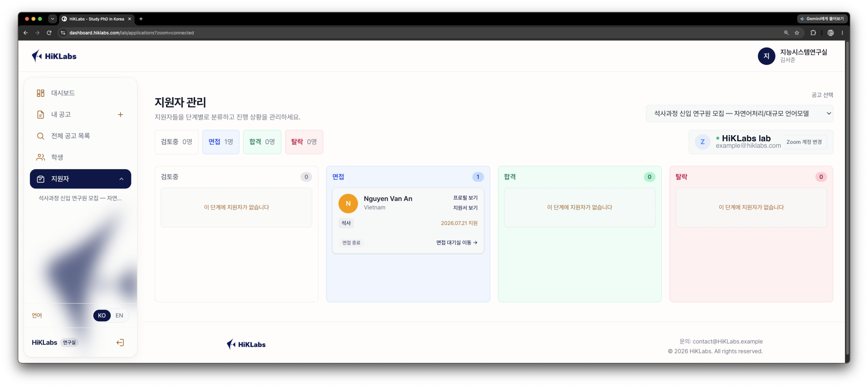Click the browser zoom magnifier icon

pyautogui.click(x=786, y=33)
